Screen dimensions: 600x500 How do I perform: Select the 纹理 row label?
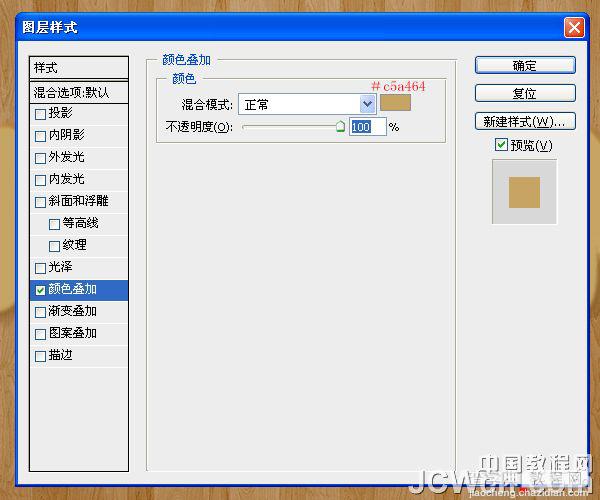(x=75, y=245)
